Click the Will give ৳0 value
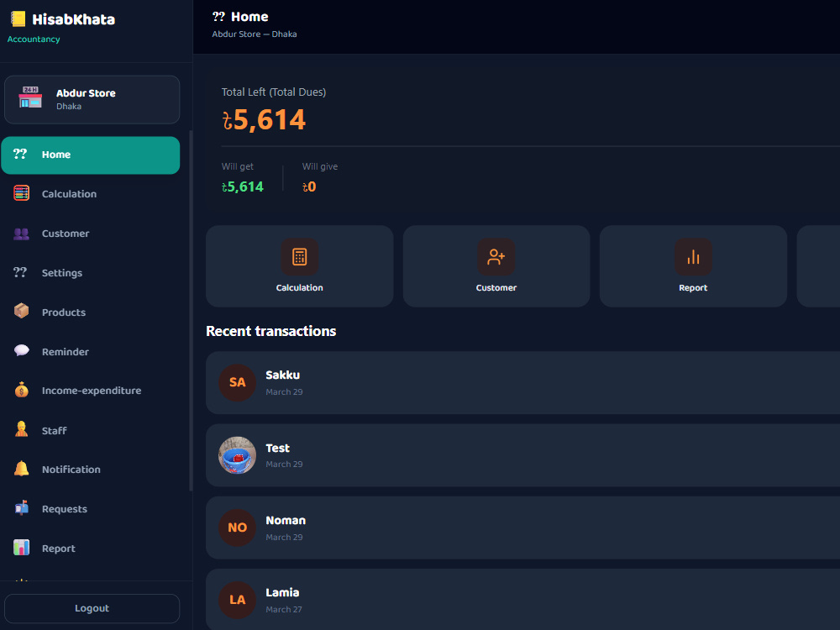The width and height of the screenshot is (840, 630). [x=309, y=186]
